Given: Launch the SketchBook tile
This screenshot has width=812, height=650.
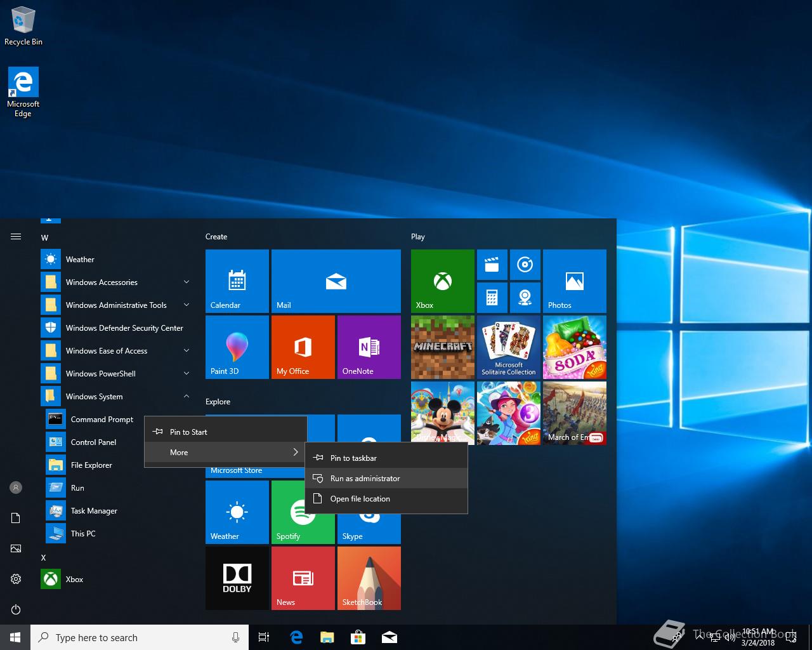Looking at the screenshot, I should point(369,578).
